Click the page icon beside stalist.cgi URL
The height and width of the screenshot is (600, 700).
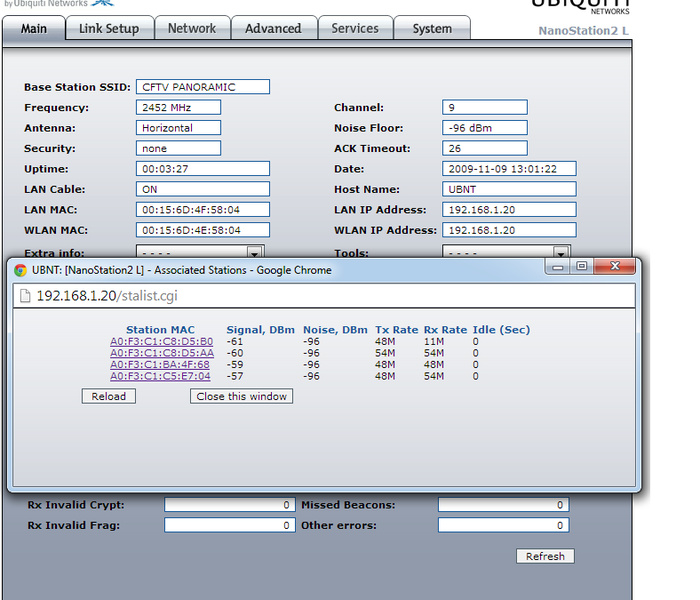[25, 296]
